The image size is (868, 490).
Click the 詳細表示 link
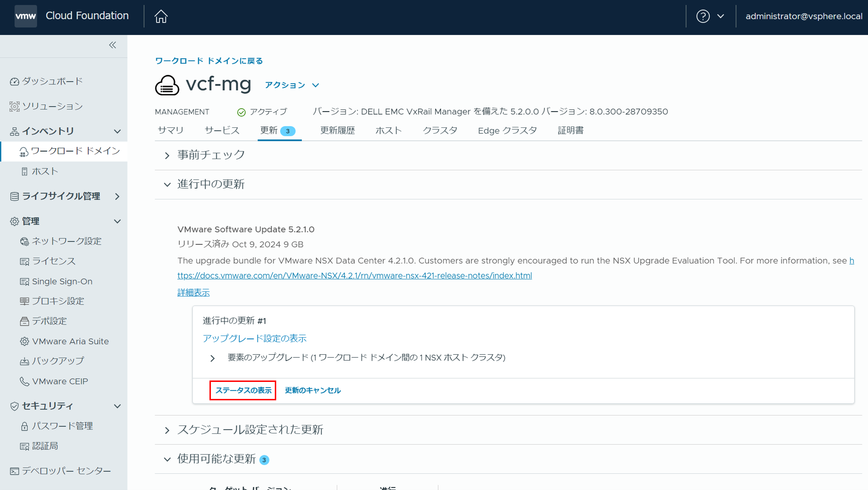coord(193,292)
